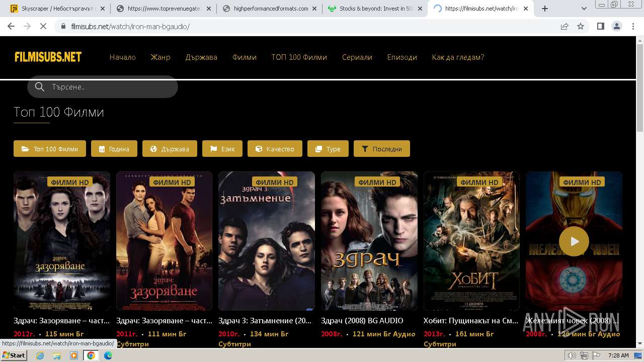Close the highperformancedformats.com tab

click(315, 9)
